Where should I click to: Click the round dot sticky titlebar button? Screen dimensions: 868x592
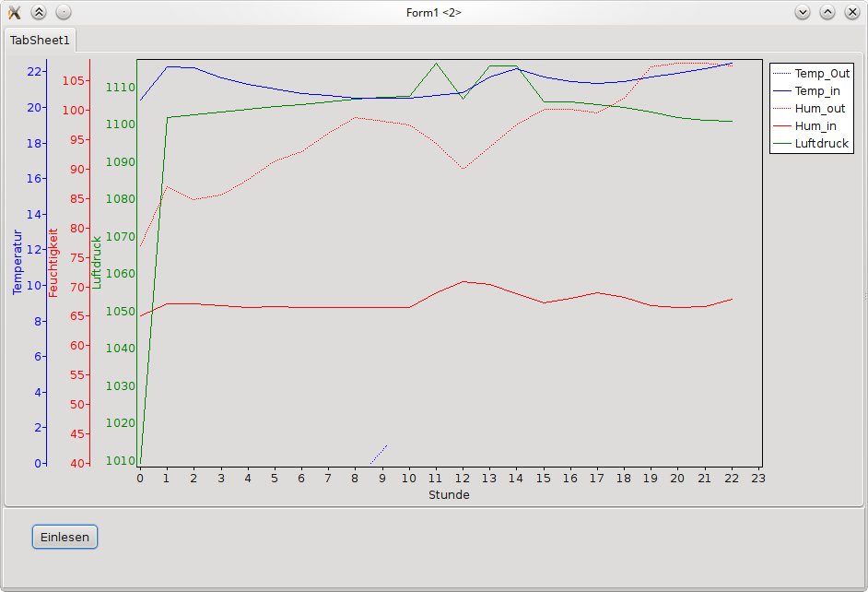(x=64, y=12)
